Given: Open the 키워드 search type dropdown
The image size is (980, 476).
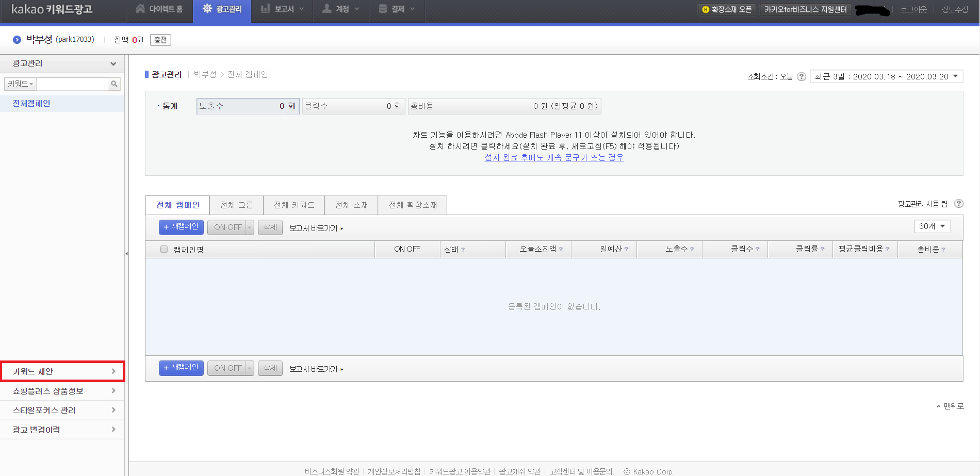Looking at the screenshot, I should [20, 84].
